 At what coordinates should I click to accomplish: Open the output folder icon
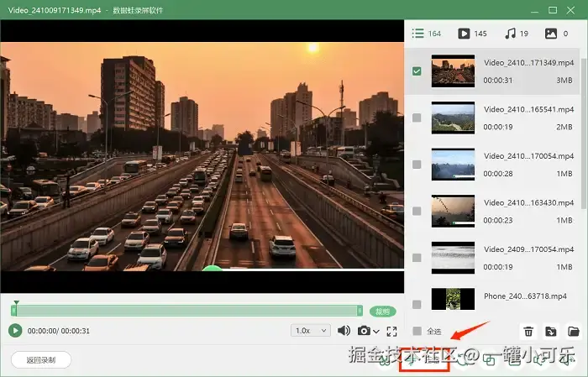[574, 332]
